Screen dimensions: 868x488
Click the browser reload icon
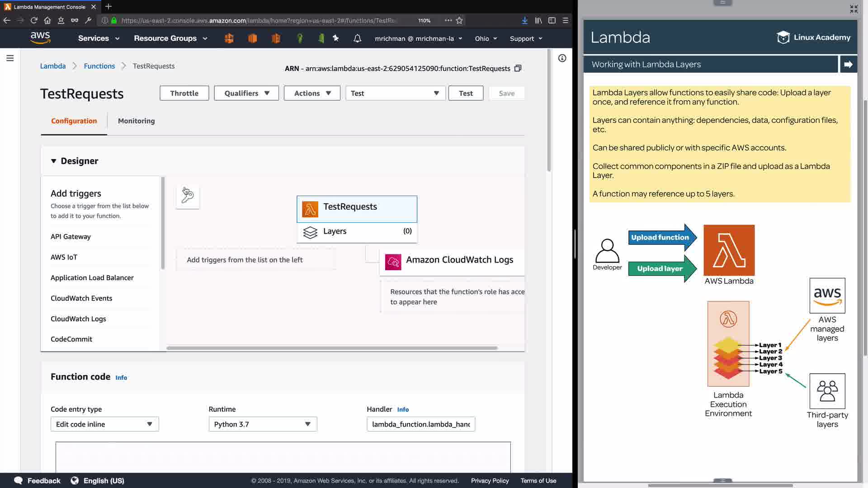(x=34, y=20)
